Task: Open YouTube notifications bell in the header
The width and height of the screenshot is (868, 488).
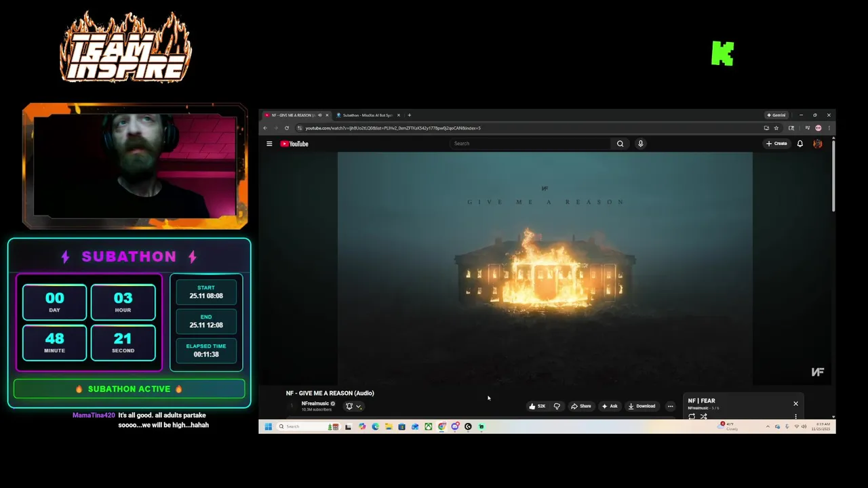Action: click(x=800, y=144)
